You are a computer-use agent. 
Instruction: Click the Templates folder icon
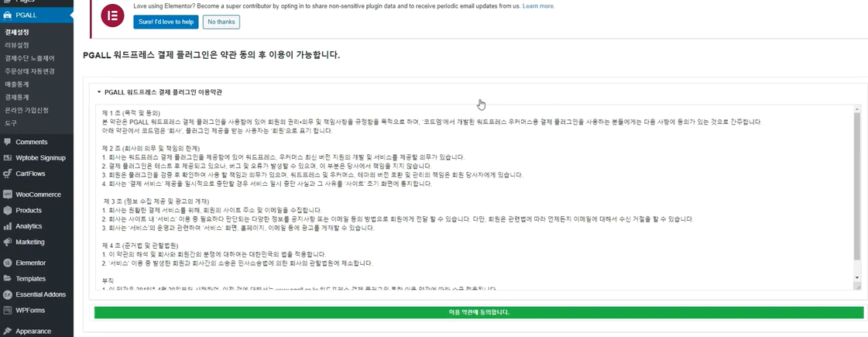(x=7, y=279)
